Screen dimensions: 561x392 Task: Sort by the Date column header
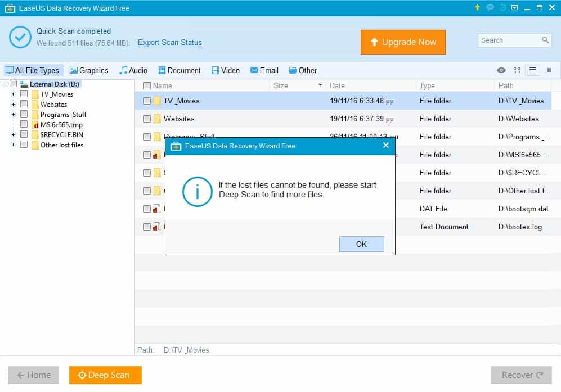pyautogui.click(x=371, y=85)
